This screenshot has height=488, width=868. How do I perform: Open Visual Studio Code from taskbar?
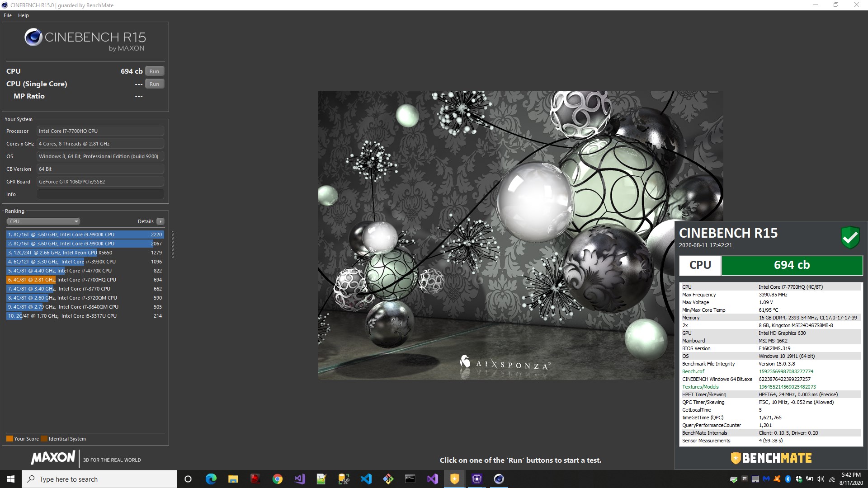click(x=366, y=479)
